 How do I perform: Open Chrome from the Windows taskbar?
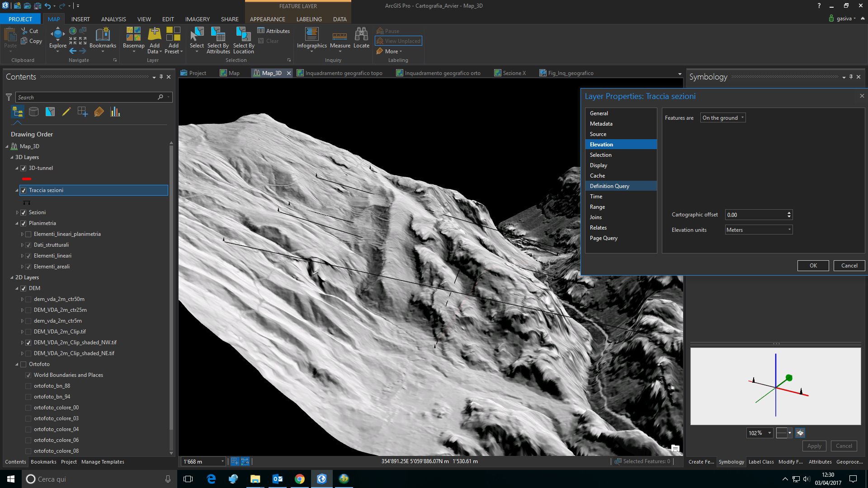pos(299,479)
